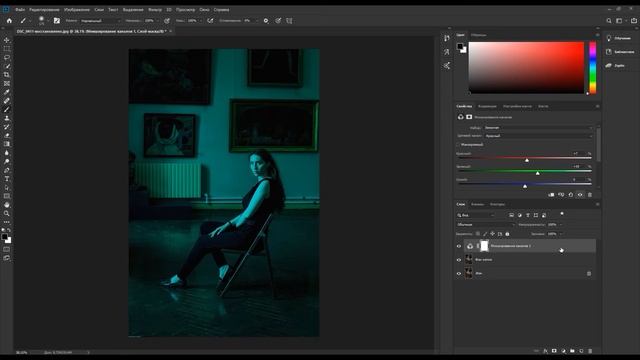Click the foreground color swatch in toolbar
Viewport: 640px width, 360px height.
(x=4, y=237)
